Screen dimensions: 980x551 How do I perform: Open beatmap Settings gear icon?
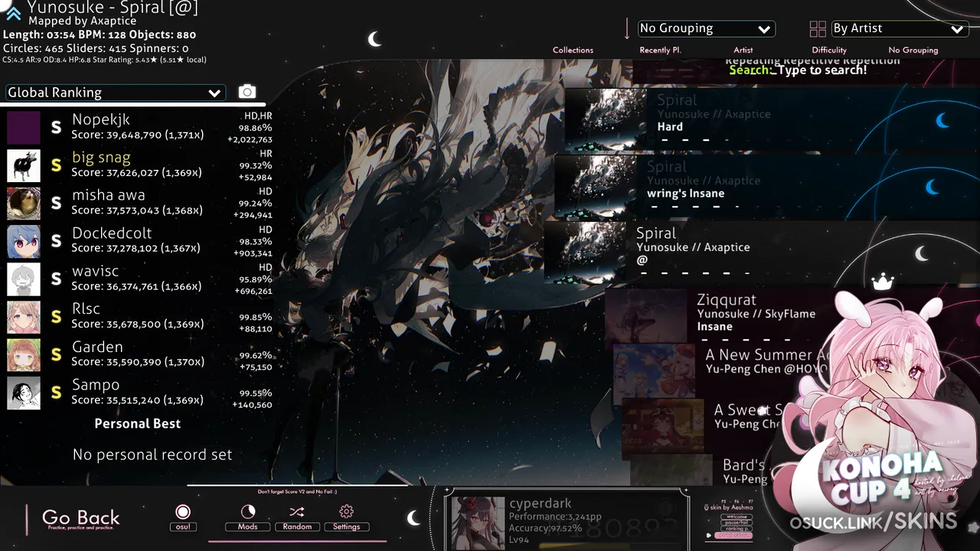click(x=346, y=511)
